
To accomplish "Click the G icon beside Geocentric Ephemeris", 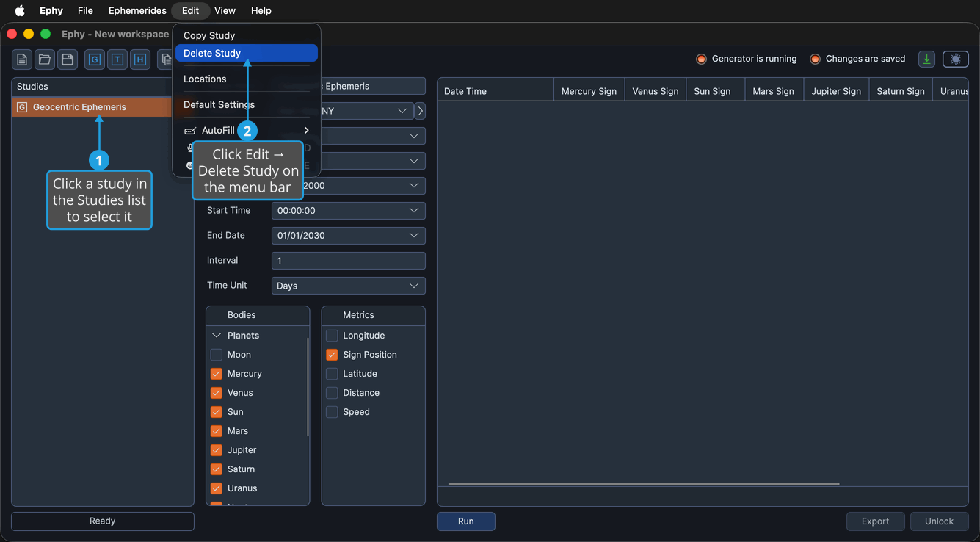I will coord(22,107).
